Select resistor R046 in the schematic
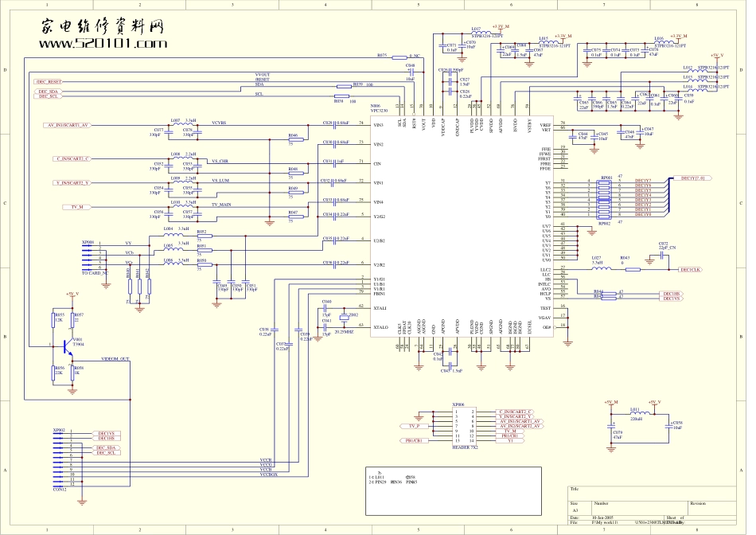The image size is (756, 535). (x=293, y=140)
